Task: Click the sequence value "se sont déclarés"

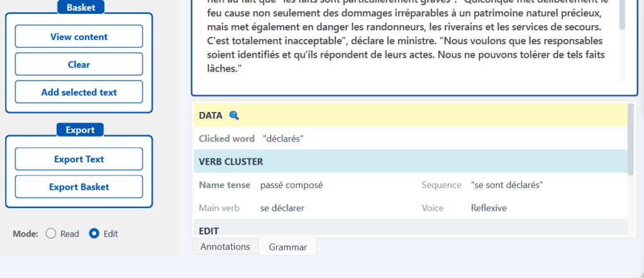Action: [x=507, y=185]
